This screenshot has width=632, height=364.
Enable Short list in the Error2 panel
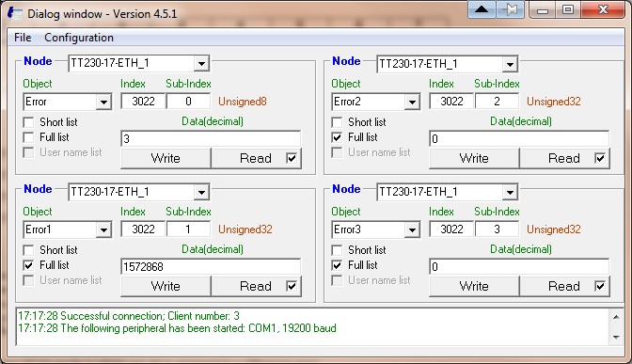[337, 122]
